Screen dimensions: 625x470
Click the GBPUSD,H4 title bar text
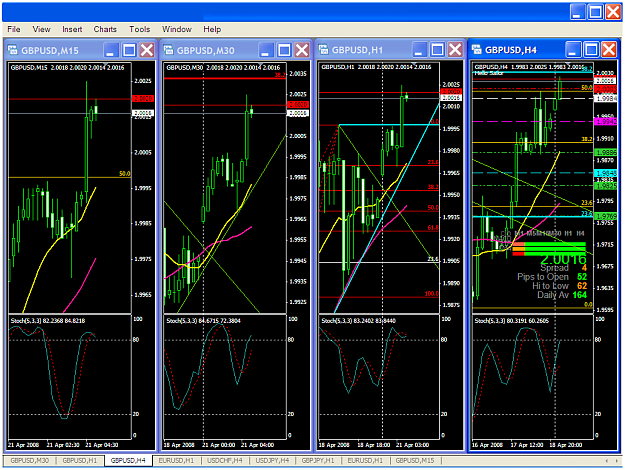pos(511,50)
